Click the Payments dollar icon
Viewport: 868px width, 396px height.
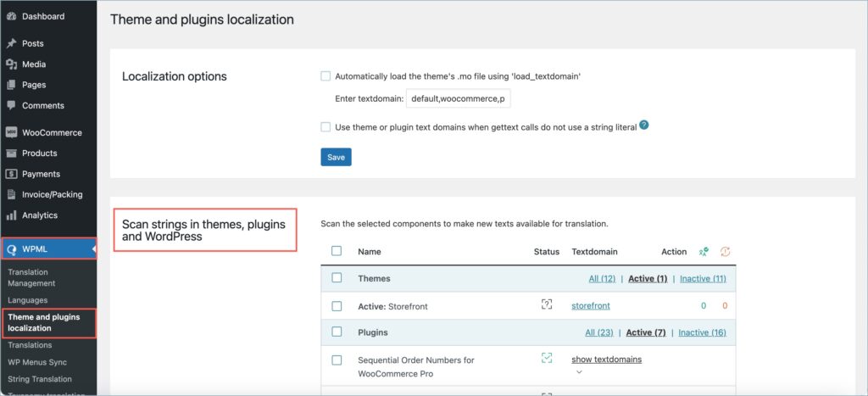click(x=11, y=174)
